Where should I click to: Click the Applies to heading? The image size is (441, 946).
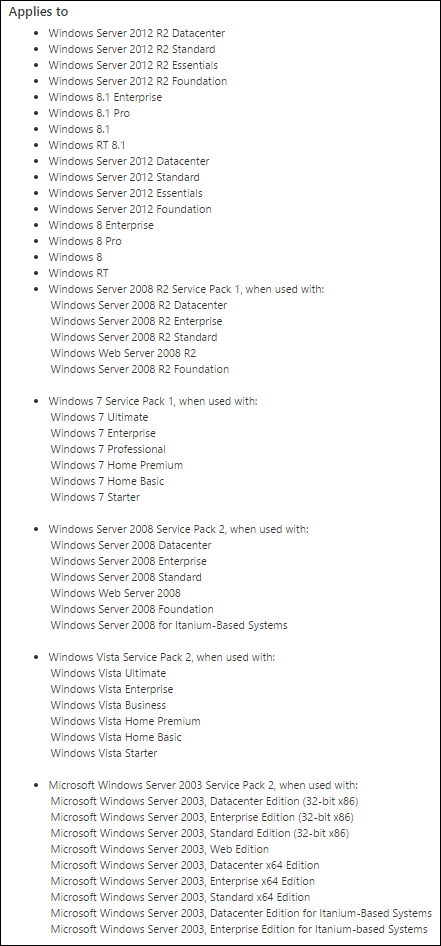tap(39, 12)
